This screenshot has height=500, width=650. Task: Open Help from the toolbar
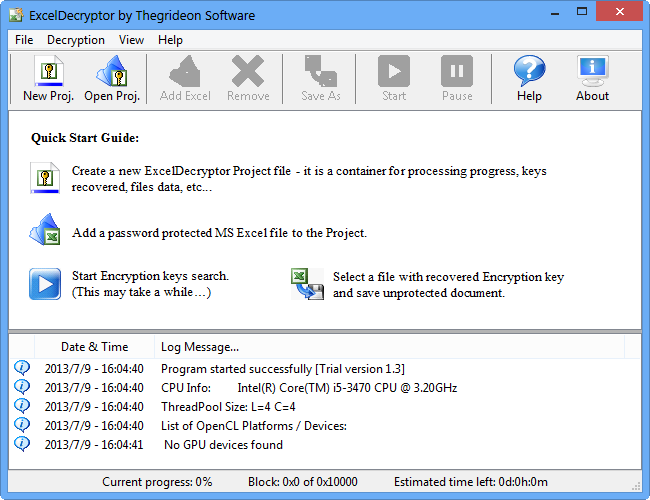pos(529,78)
